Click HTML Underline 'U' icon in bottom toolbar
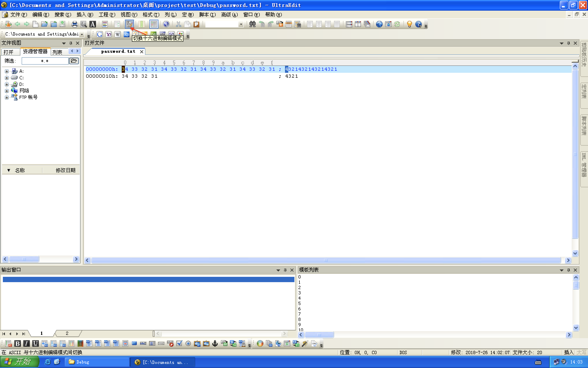 [x=36, y=343]
